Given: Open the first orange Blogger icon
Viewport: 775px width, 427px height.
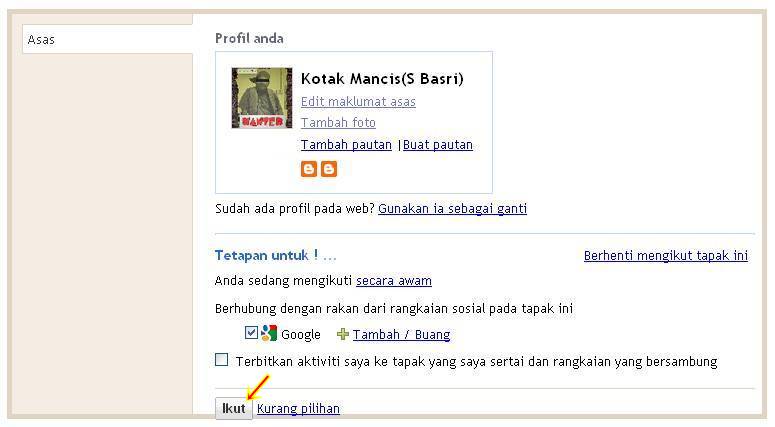Looking at the screenshot, I should coord(309,169).
